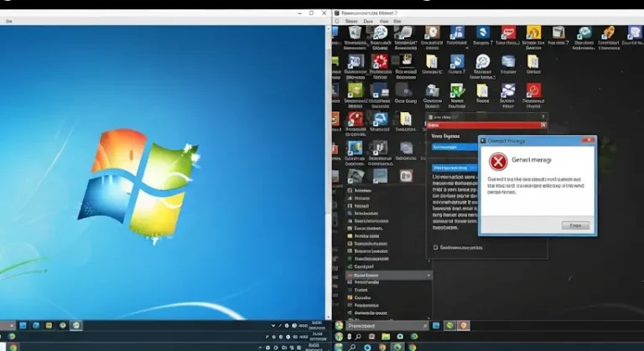Click the magnifier icon in the bottom right taskbar

pyautogui.click(x=352, y=348)
